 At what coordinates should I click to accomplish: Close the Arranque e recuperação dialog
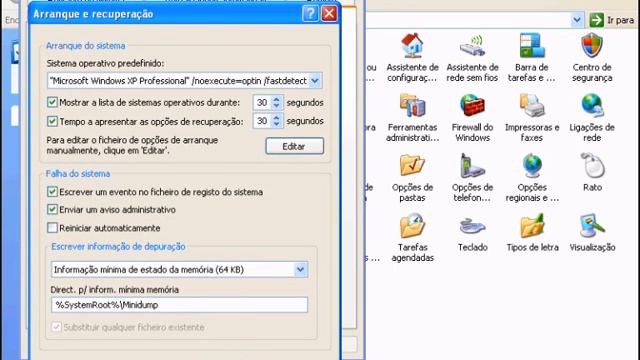(x=329, y=14)
